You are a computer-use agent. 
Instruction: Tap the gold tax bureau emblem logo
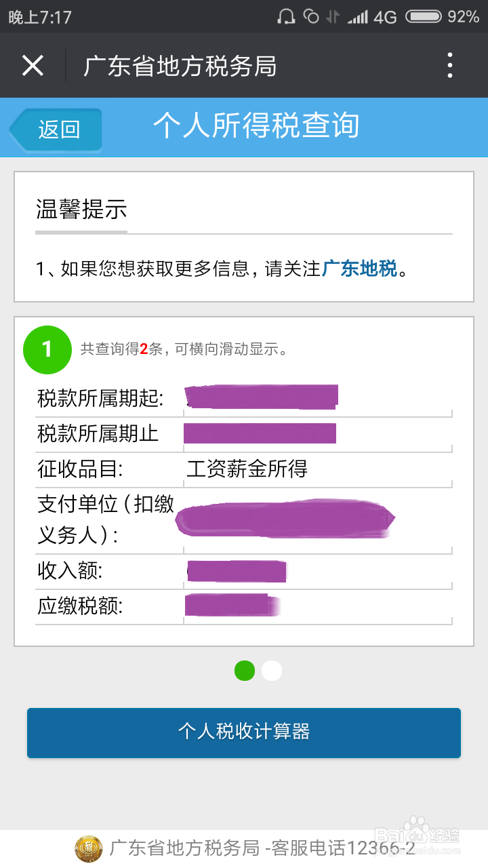88,848
